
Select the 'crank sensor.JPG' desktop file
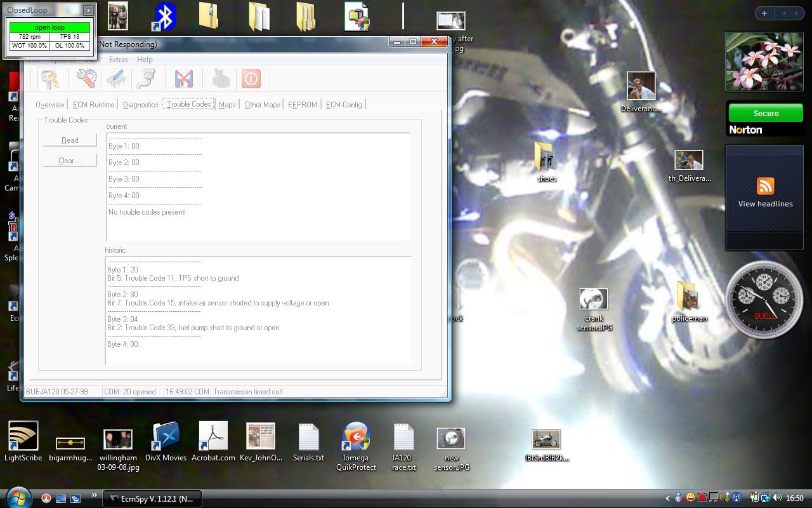click(594, 310)
